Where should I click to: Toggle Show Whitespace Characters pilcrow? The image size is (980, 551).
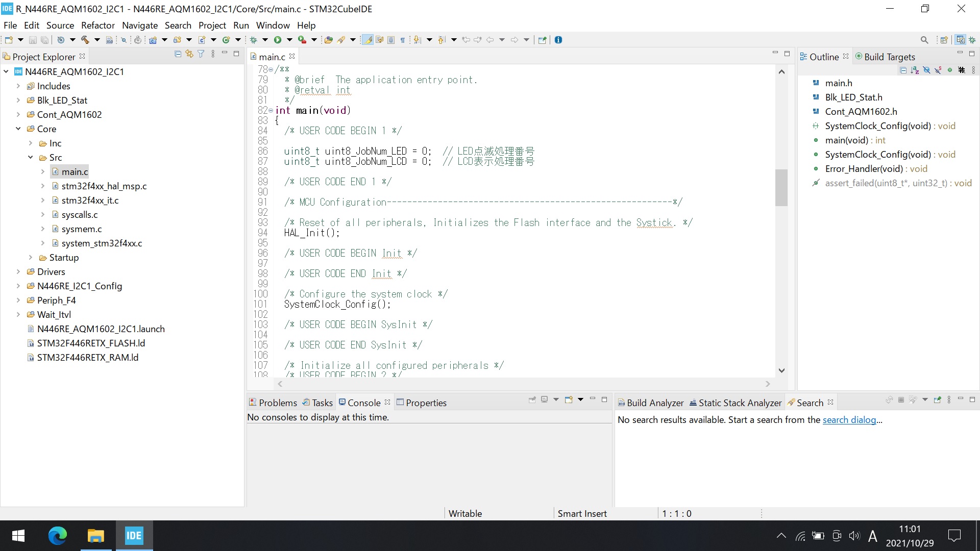pyautogui.click(x=403, y=40)
